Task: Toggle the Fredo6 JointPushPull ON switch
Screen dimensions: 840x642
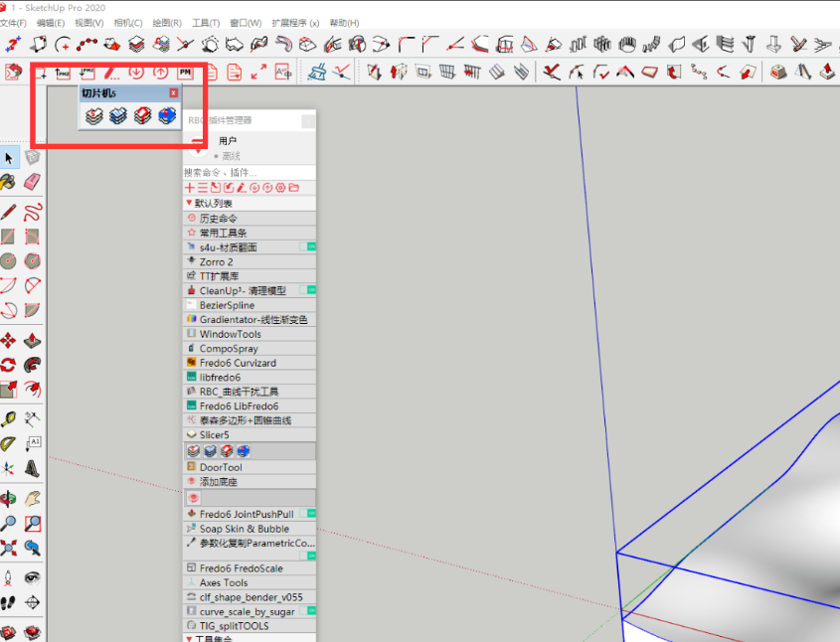Action: point(307,514)
